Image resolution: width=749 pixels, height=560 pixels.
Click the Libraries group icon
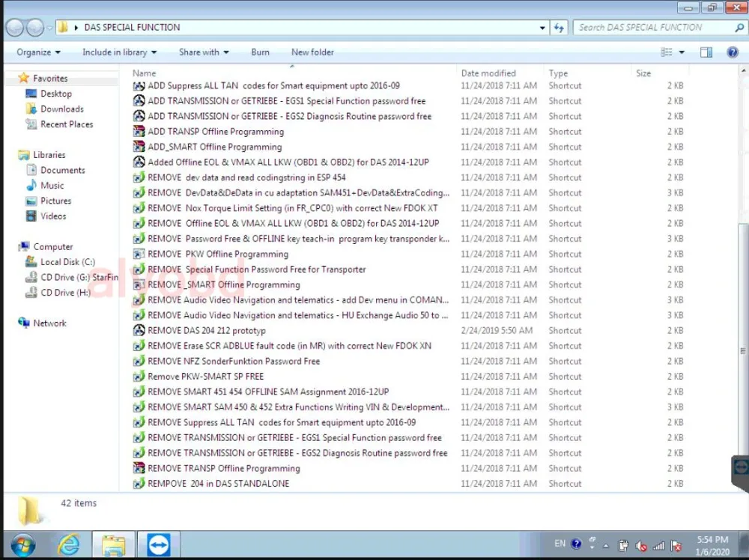23,155
